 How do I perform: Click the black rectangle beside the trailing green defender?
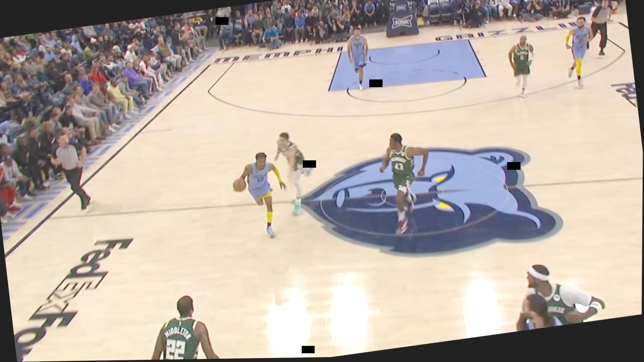pyautogui.click(x=309, y=164)
